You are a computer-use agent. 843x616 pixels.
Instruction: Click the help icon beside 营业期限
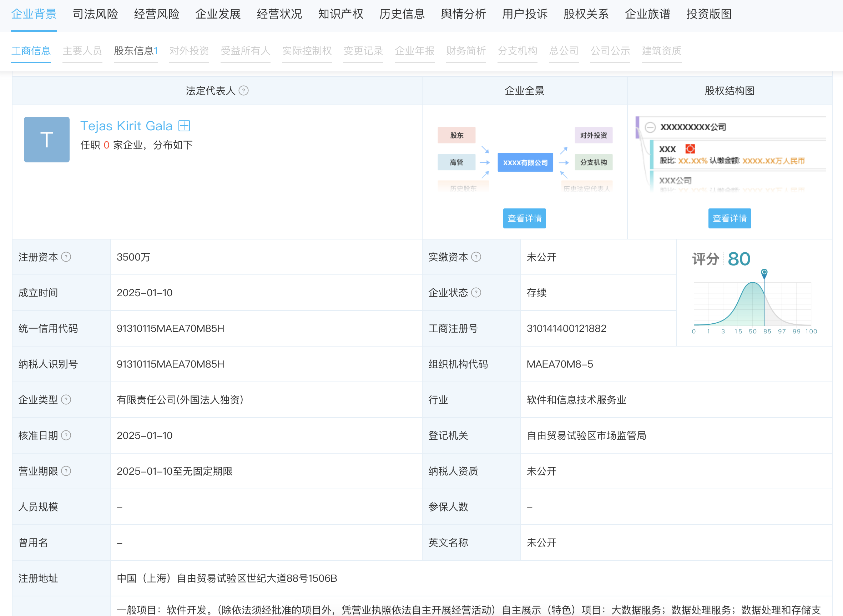pyautogui.click(x=66, y=471)
